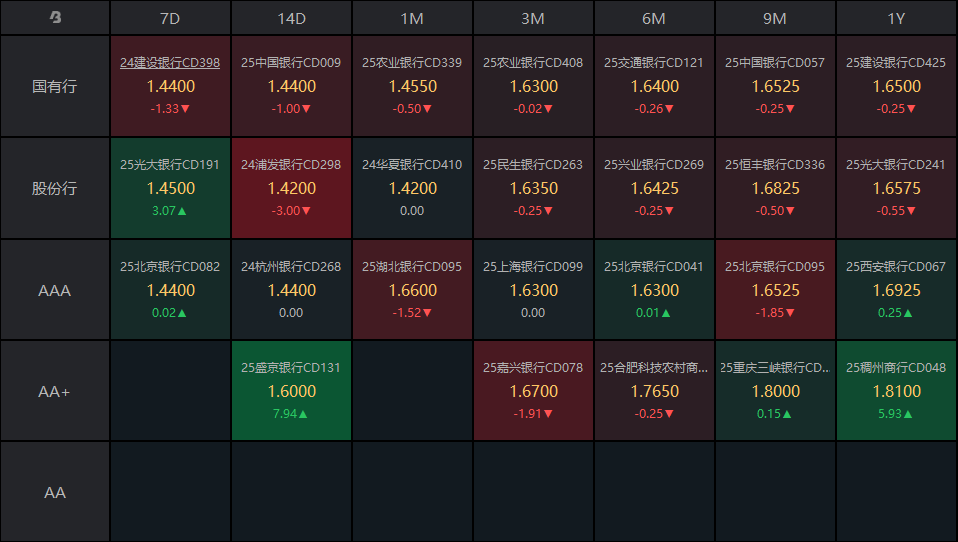
Task: Select the AA+ rating row header
Action: (x=55, y=391)
